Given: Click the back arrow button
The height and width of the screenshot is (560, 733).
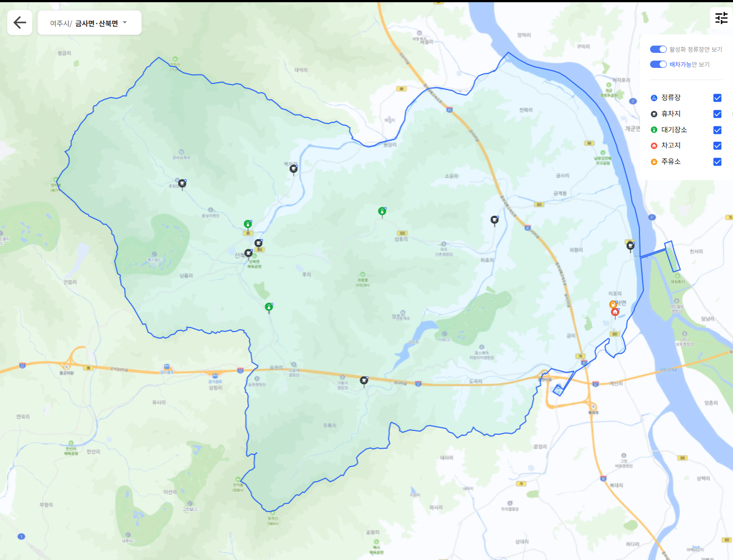Looking at the screenshot, I should click(19, 23).
